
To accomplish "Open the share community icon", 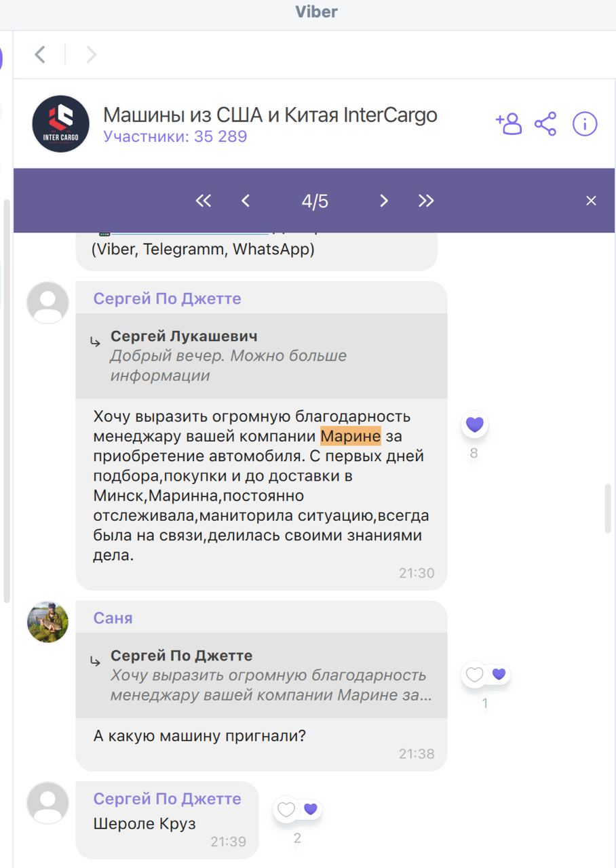I will (x=545, y=124).
